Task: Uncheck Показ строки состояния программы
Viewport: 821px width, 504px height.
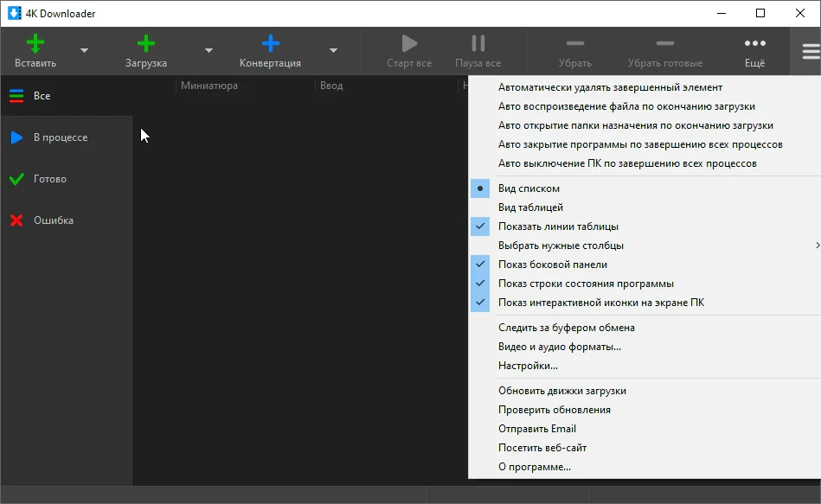Action: 645,284
